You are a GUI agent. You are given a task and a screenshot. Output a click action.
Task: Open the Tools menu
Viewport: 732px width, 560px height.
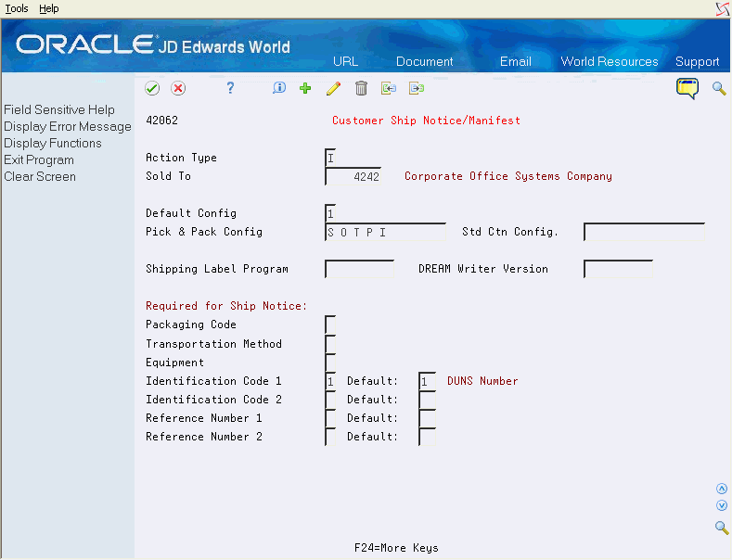pyautogui.click(x=17, y=8)
